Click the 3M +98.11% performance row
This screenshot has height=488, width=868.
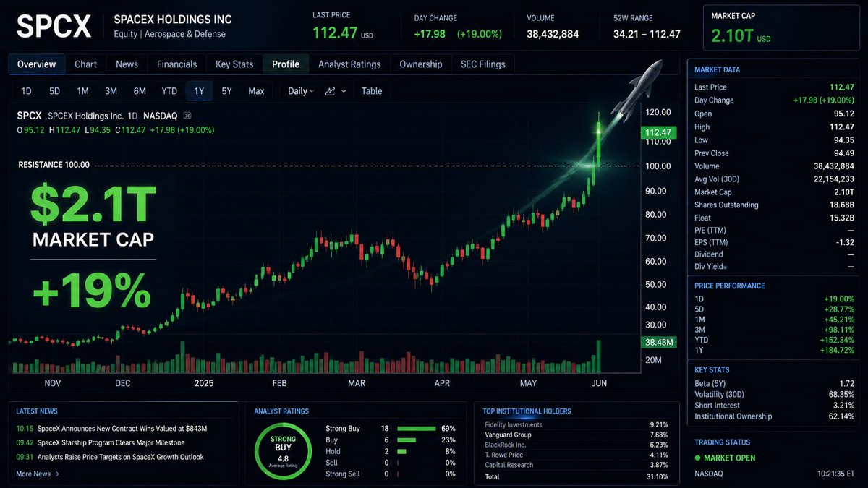pos(774,330)
